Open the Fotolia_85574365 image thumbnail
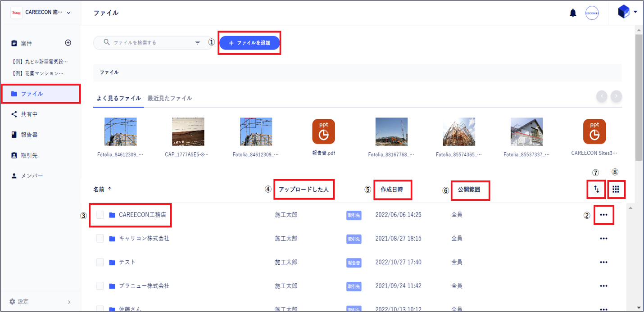This screenshot has width=644, height=312. pos(459,131)
